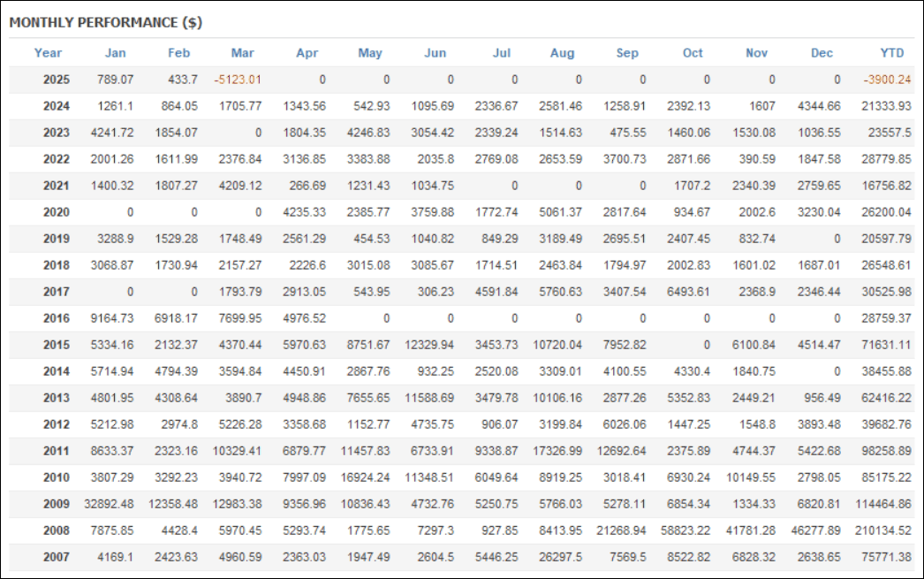Image resolution: width=924 pixels, height=579 pixels.
Task: Select the Mar column header
Action: (x=242, y=53)
